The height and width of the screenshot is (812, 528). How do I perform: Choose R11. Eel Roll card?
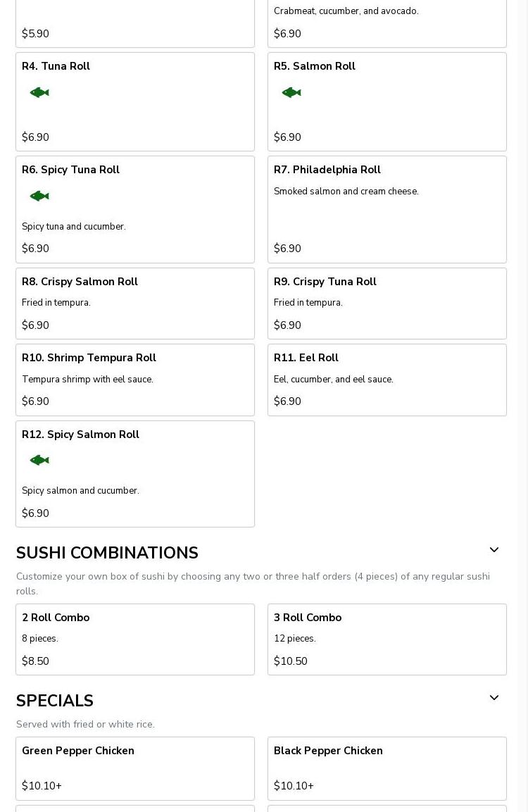[386, 380]
